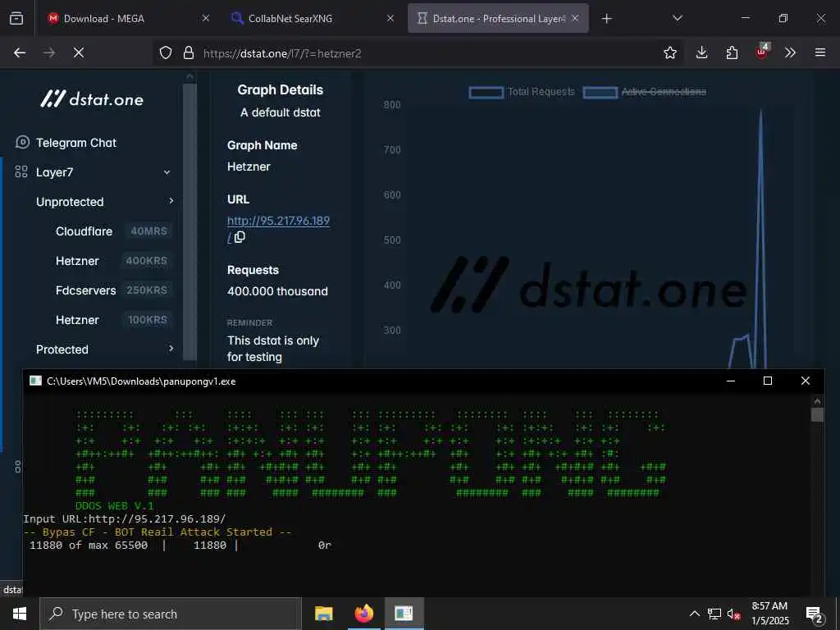Open the list all tabs dropdown
Viewport: 840px width, 630px height.
(x=677, y=18)
